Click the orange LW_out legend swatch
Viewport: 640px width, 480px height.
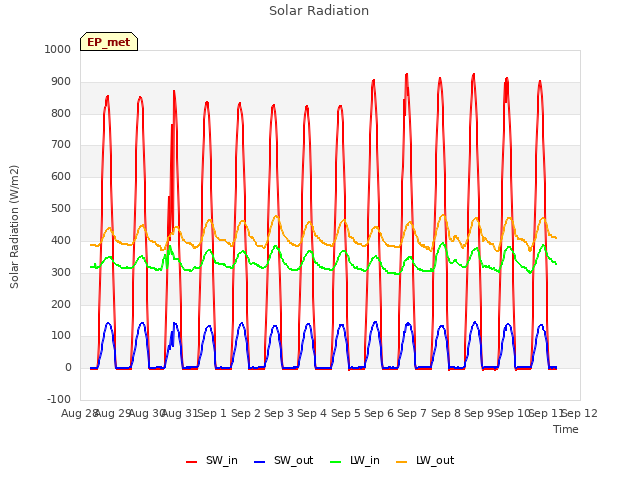[x=402, y=462]
